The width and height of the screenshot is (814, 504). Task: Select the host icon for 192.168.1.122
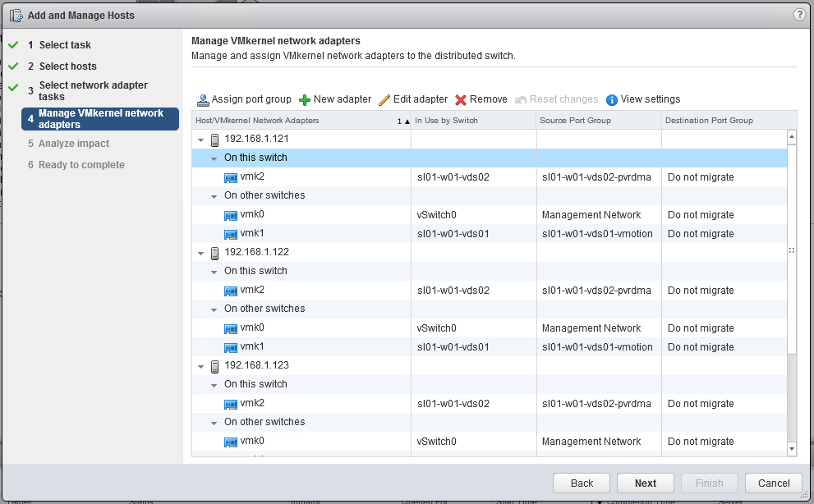tap(214, 253)
